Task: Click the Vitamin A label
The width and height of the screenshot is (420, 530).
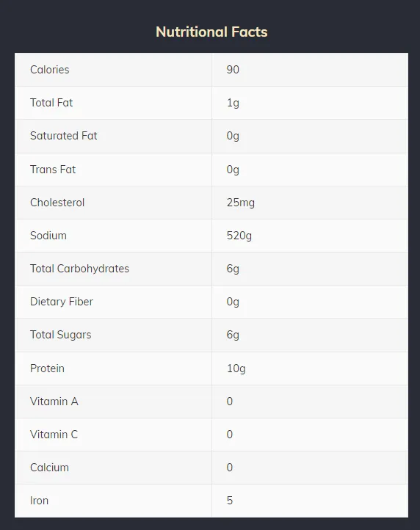Action: 54,402
